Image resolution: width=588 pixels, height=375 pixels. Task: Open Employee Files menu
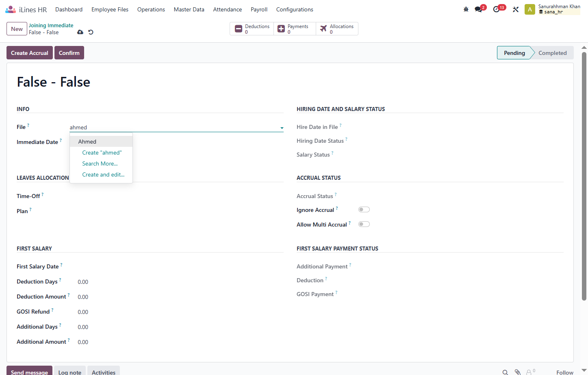(110, 9)
